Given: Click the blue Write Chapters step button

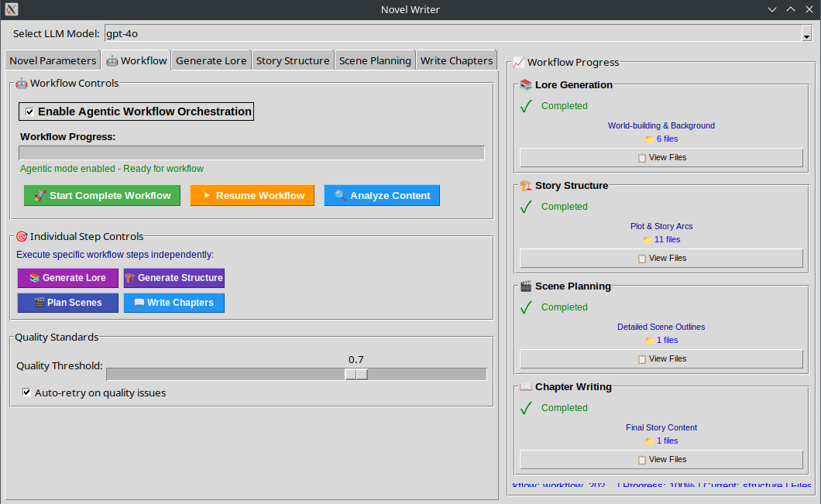Looking at the screenshot, I should 174,303.
